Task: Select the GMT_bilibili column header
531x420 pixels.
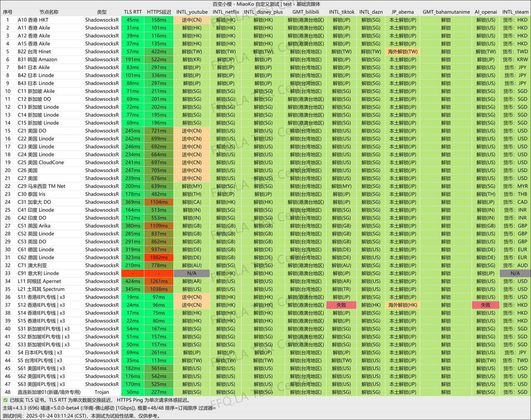Action: tap(306, 12)
